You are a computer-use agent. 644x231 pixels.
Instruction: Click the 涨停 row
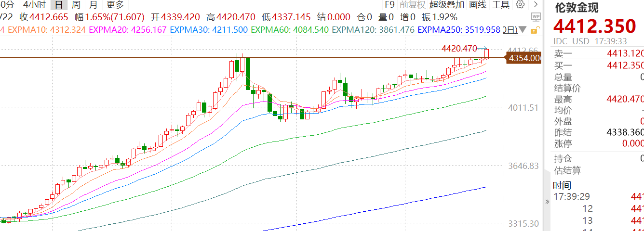coord(598,143)
